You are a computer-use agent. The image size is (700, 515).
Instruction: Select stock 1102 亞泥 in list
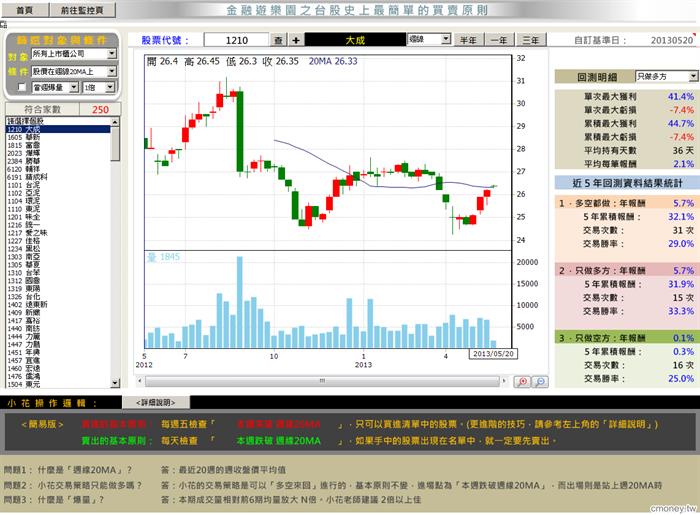(58, 193)
